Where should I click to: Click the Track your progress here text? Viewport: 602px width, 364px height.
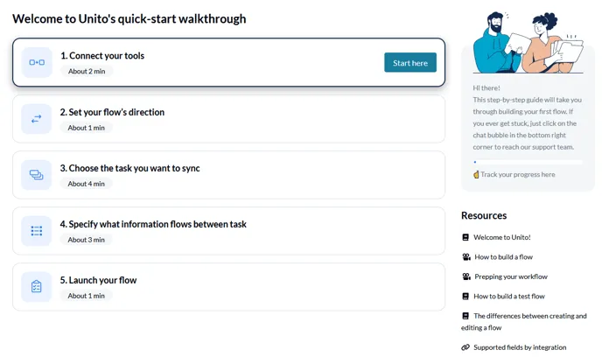517,174
